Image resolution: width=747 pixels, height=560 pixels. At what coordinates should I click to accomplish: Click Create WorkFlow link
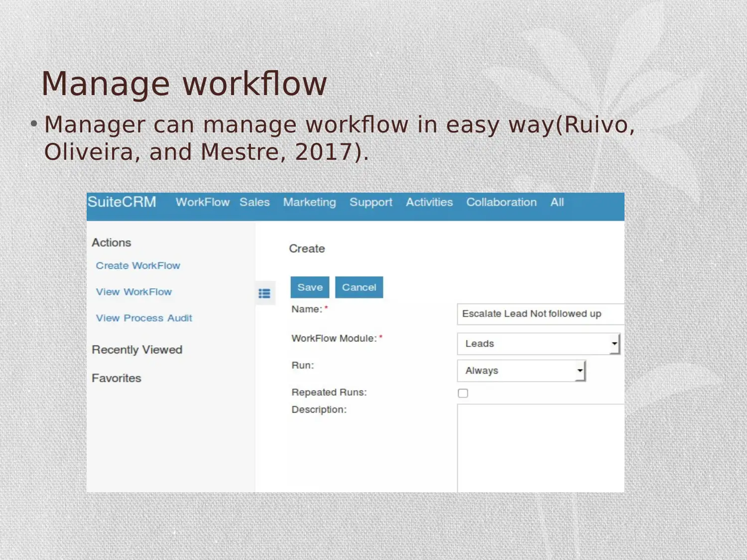click(138, 266)
